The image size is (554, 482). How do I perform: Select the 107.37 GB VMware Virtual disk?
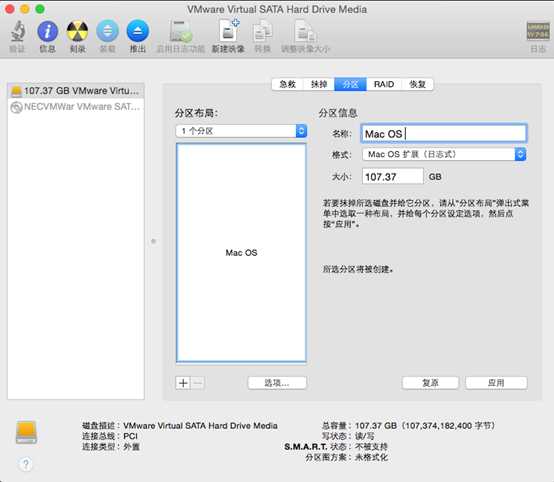(75, 91)
